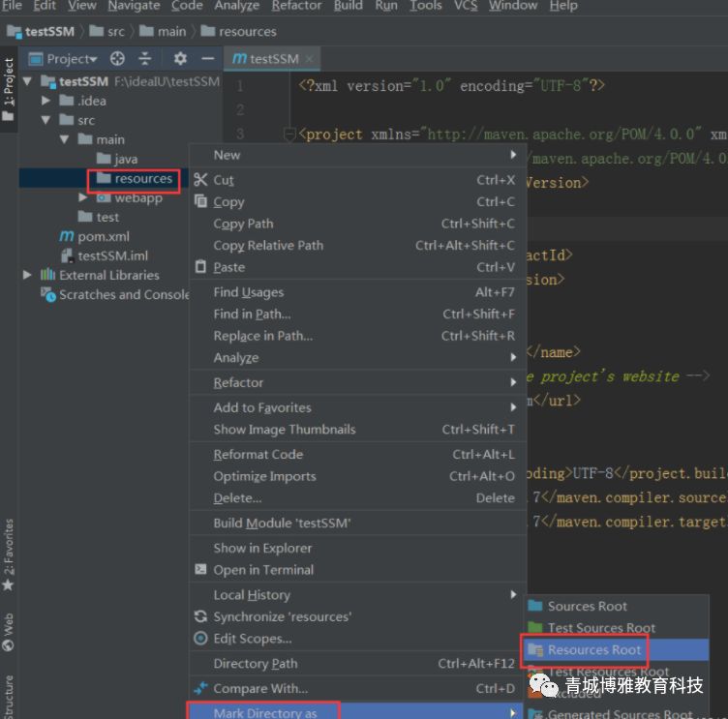Screen dimensions: 728x719
Task: Click the testSSM.iml file icon
Action: pyautogui.click(x=67, y=255)
